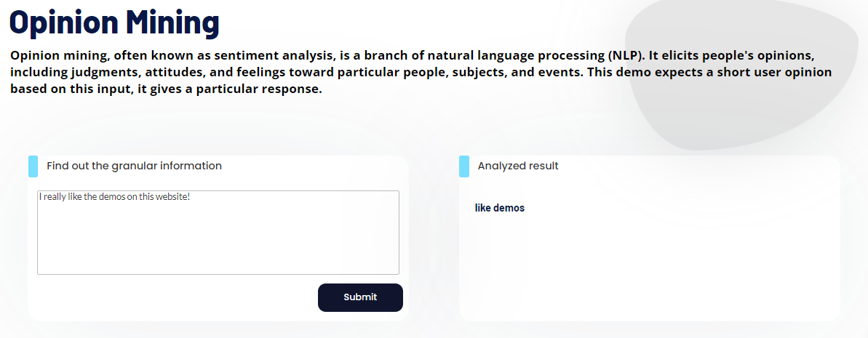
Task: Click the word 'demos' in the analyzed result
Action: pos(509,208)
